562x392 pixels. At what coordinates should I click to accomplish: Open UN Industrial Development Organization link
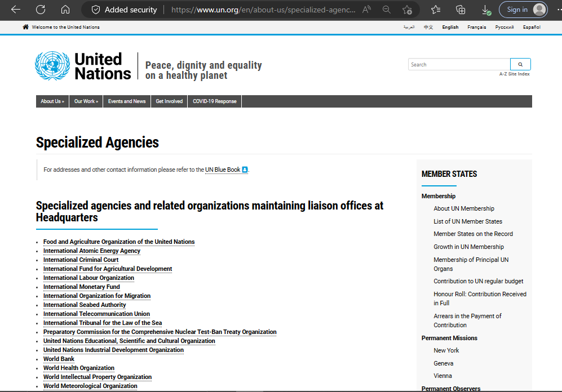click(113, 350)
